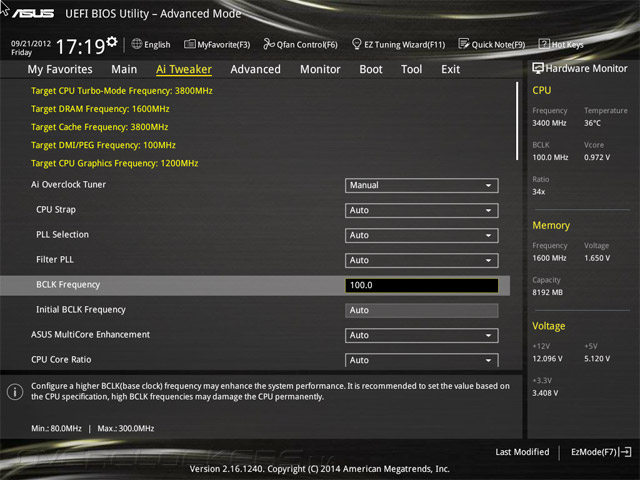The width and height of the screenshot is (640, 480).
Task: Expand the CPU Core Ratio dropdown
Action: [x=422, y=360]
